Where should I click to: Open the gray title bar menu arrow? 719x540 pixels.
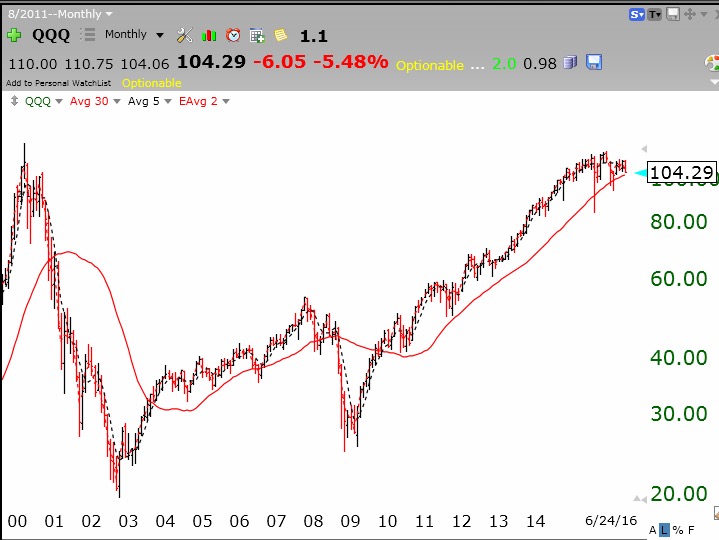(703, 15)
